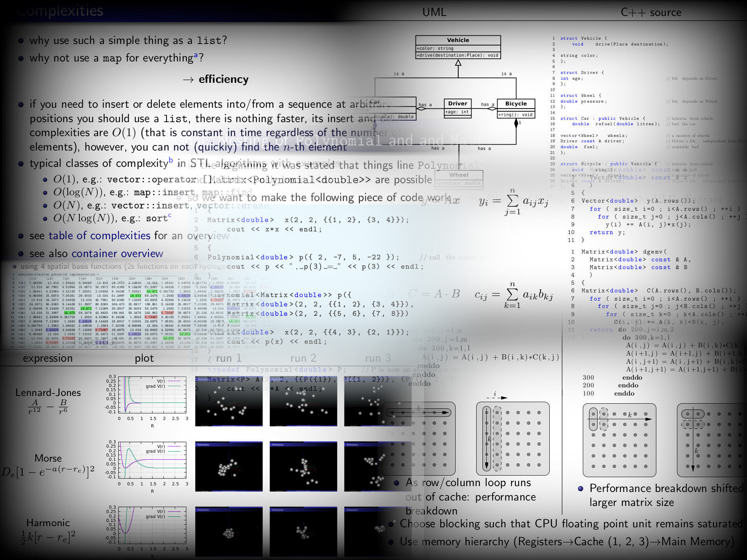Click the "expression" column header

coord(47,358)
